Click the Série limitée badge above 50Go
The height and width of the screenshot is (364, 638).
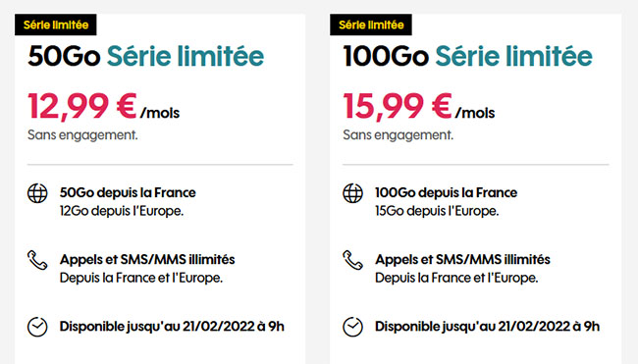(56, 25)
